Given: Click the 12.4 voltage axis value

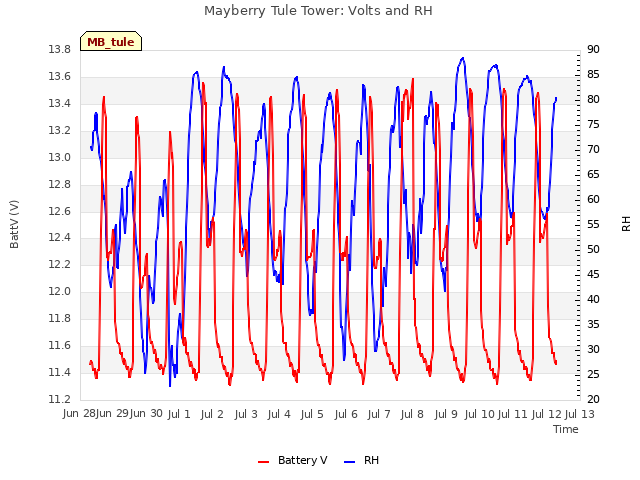Looking at the screenshot, I should pyautogui.click(x=60, y=238).
